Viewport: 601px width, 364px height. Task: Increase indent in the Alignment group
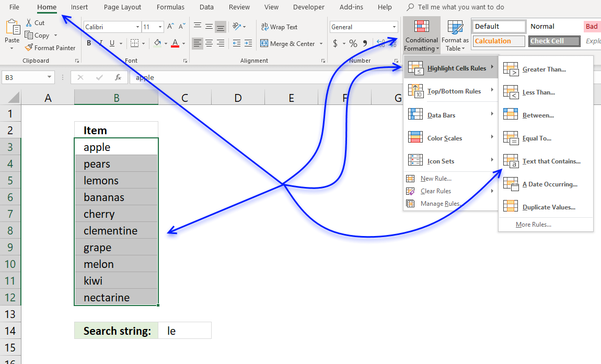248,43
